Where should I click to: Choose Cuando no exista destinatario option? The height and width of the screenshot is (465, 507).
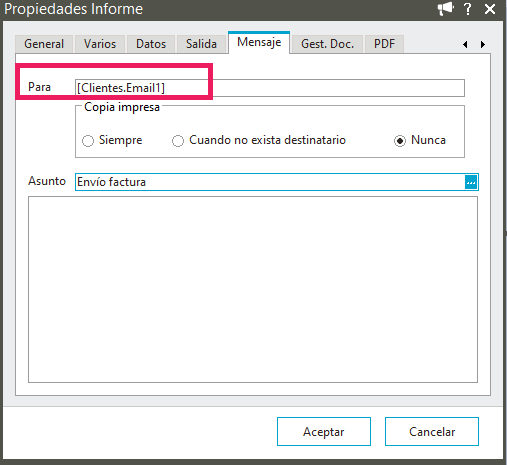click(259, 140)
